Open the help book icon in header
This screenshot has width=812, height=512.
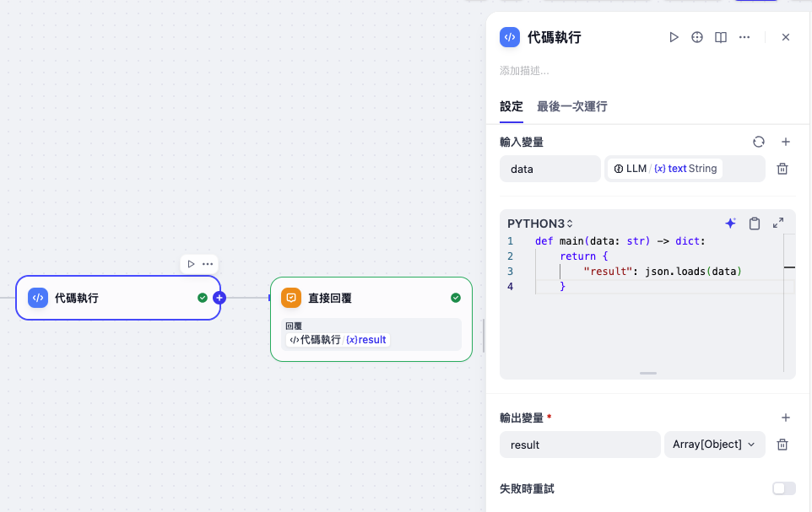click(x=721, y=37)
